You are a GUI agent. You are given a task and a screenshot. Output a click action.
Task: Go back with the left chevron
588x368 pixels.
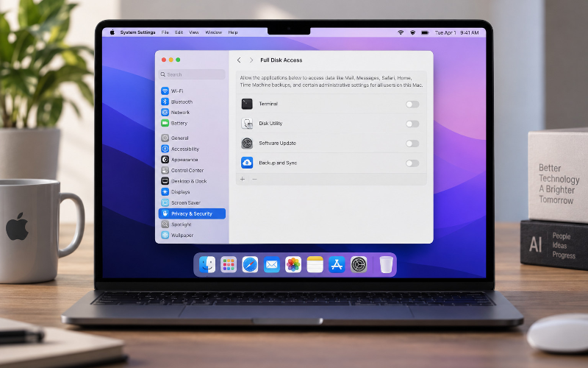tap(239, 60)
